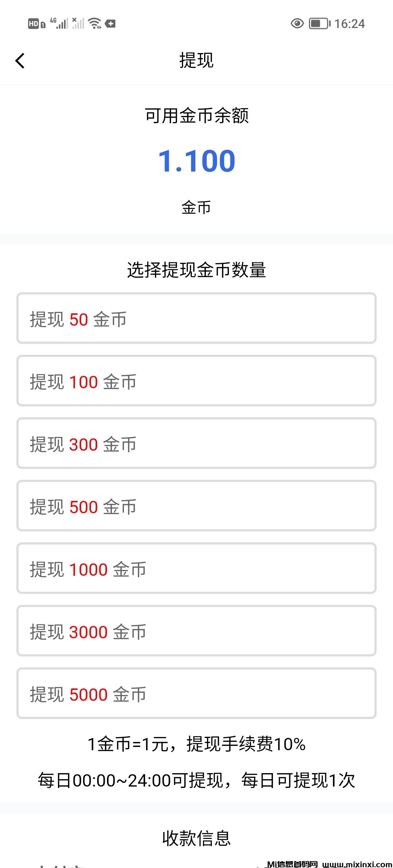This screenshot has height=868, width=393.
Task: Tap the second SIM no-signal icon
Action: tap(78, 23)
